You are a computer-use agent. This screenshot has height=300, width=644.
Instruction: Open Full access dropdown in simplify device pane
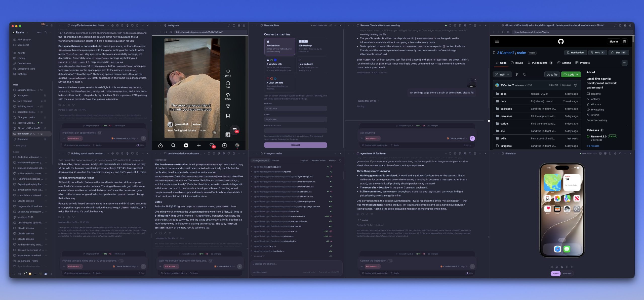click(75, 138)
